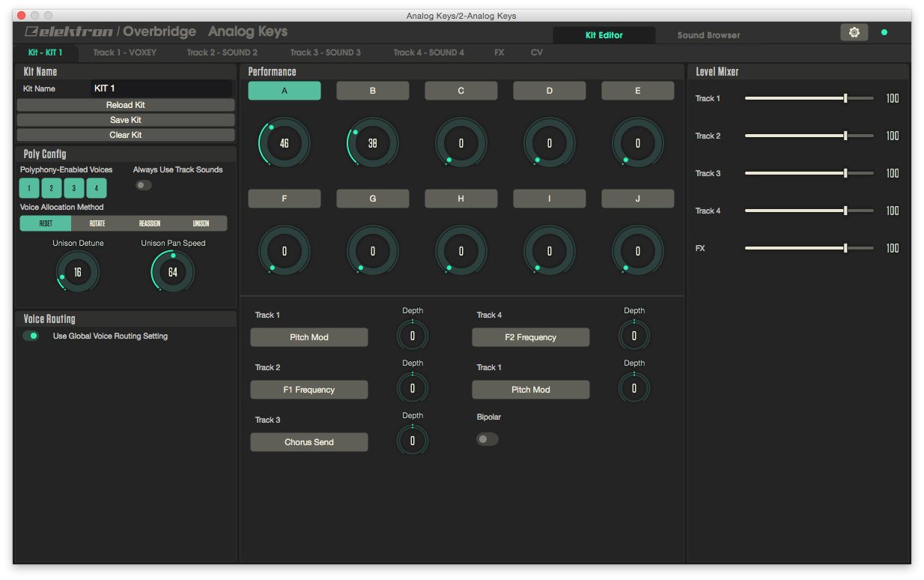924x580 pixels.
Task: Click the Save Kit button
Action: [x=126, y=120]
